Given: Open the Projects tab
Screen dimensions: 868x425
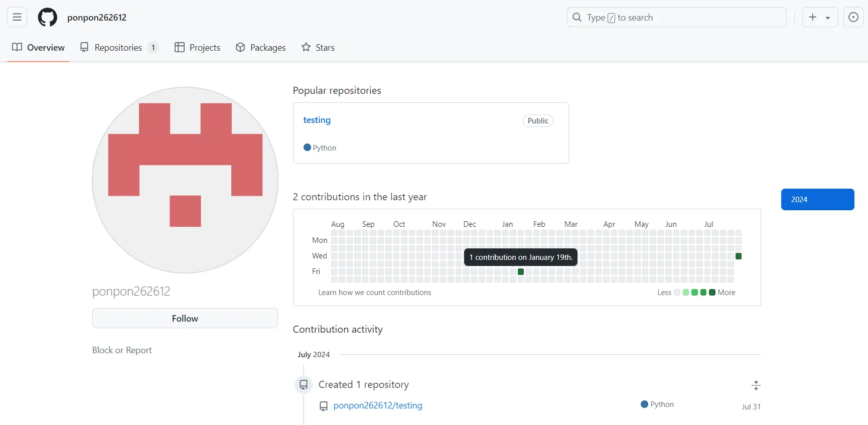Looking at the screenshot, I should [x=198, y=48].
